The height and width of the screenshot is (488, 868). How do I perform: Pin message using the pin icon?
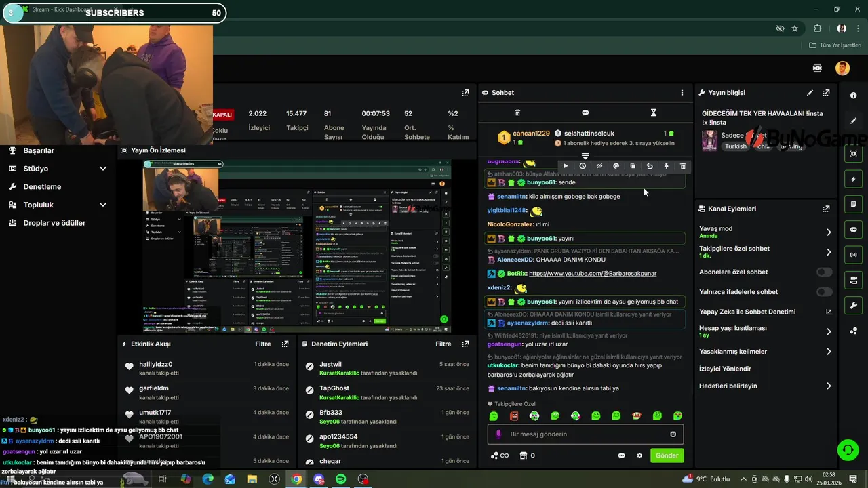[666, 166]
